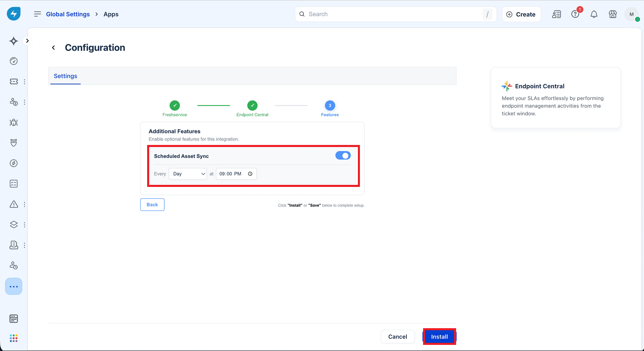Click the slash shortcut key hint
This screenshot has height=351, width=644.
pyautogui.click(x=487, y=14)
